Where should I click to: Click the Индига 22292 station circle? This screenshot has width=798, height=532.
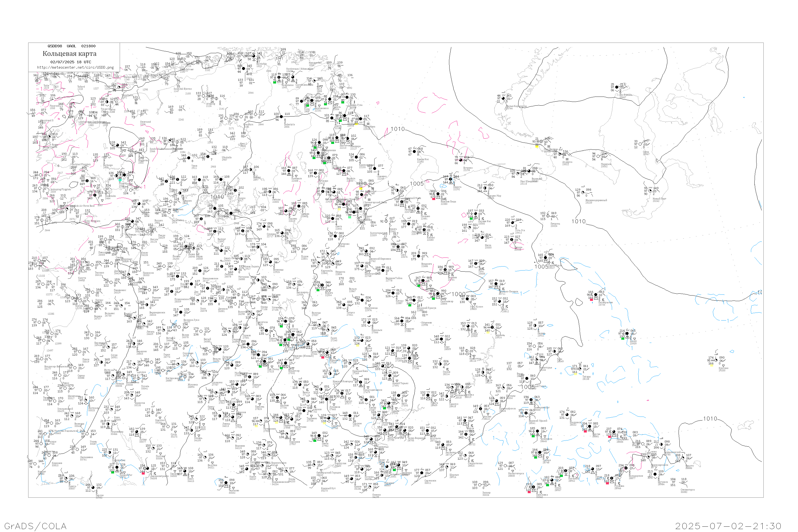(451, 180)
